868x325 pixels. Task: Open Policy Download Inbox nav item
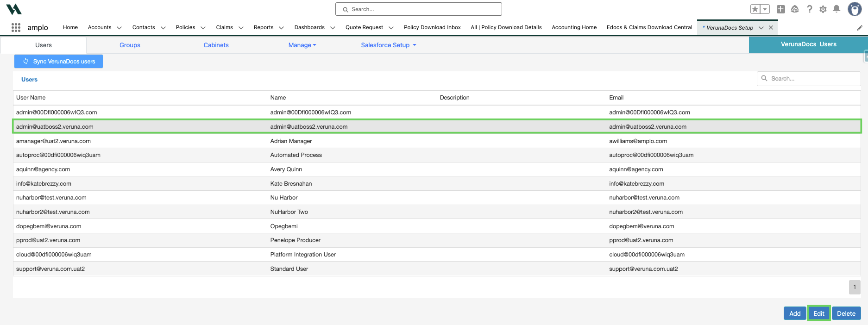[432, 27]
